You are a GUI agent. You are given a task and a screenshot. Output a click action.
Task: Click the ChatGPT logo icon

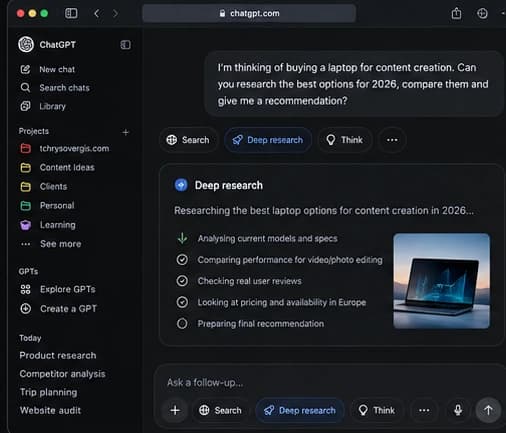26,44
